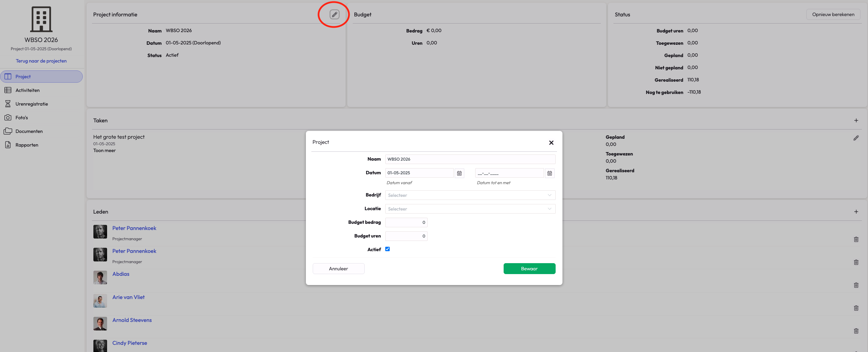Click Het grote test project title

click(x=119, y=137)
